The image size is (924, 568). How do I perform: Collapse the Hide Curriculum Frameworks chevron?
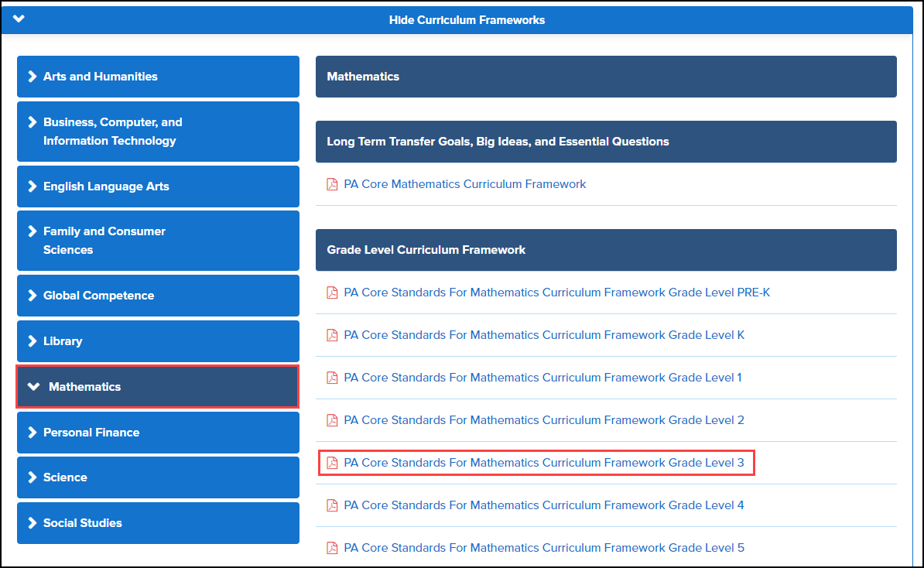19,19
